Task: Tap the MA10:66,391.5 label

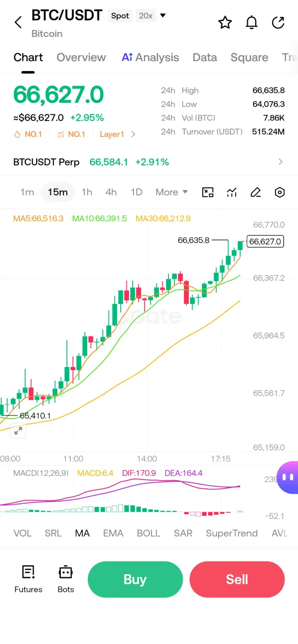Action: click(99, 219)
